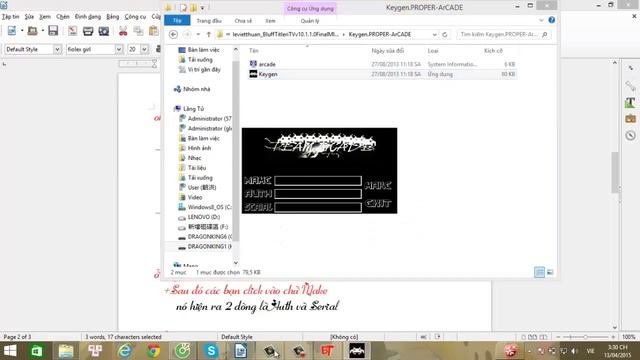
Task: Click EXIT button in the keygen
Action: click(378, 203)
